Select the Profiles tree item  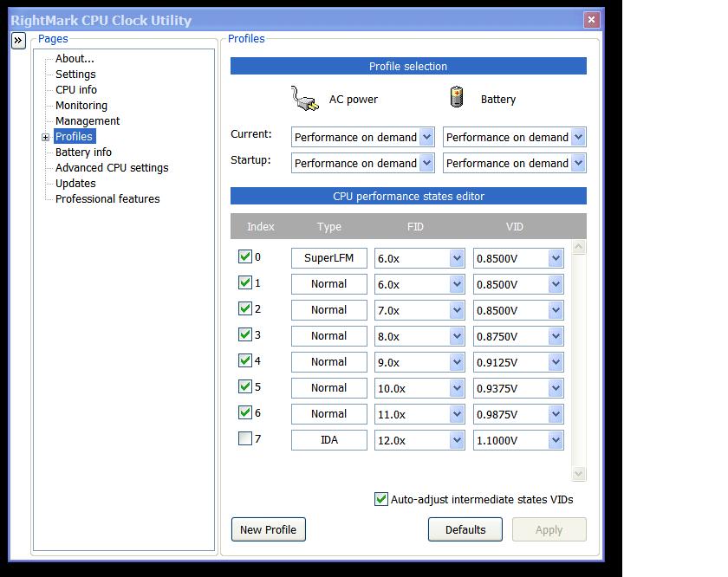click(x=75, y=137)
